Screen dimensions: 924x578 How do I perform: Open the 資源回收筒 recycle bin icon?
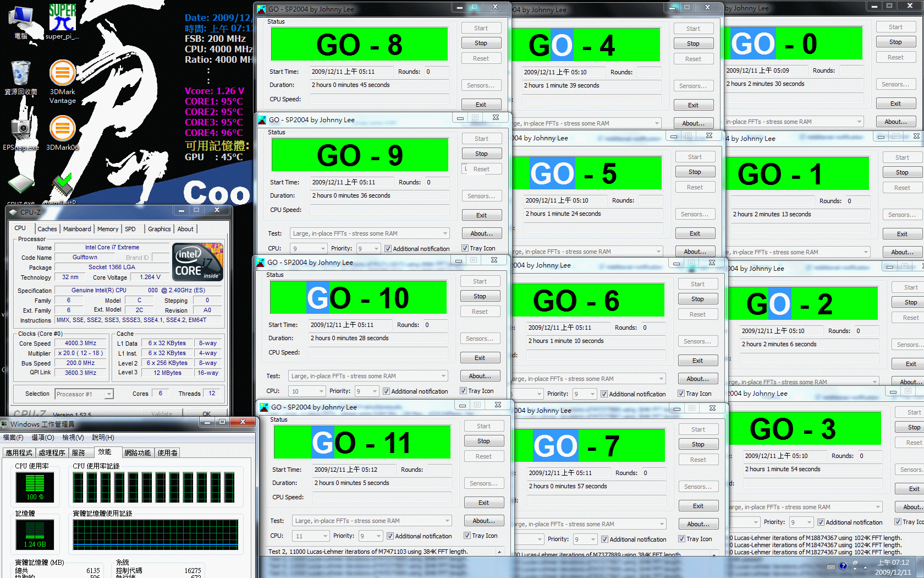[21, 77]
